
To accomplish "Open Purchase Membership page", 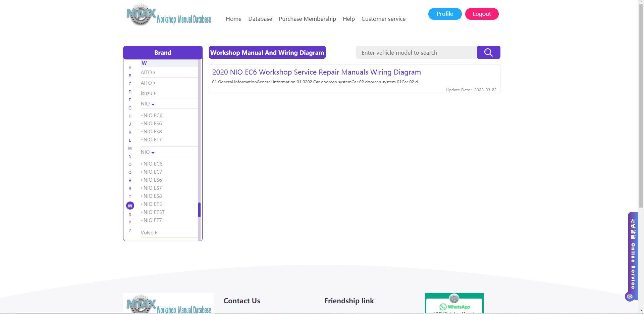I will [307, 19].
